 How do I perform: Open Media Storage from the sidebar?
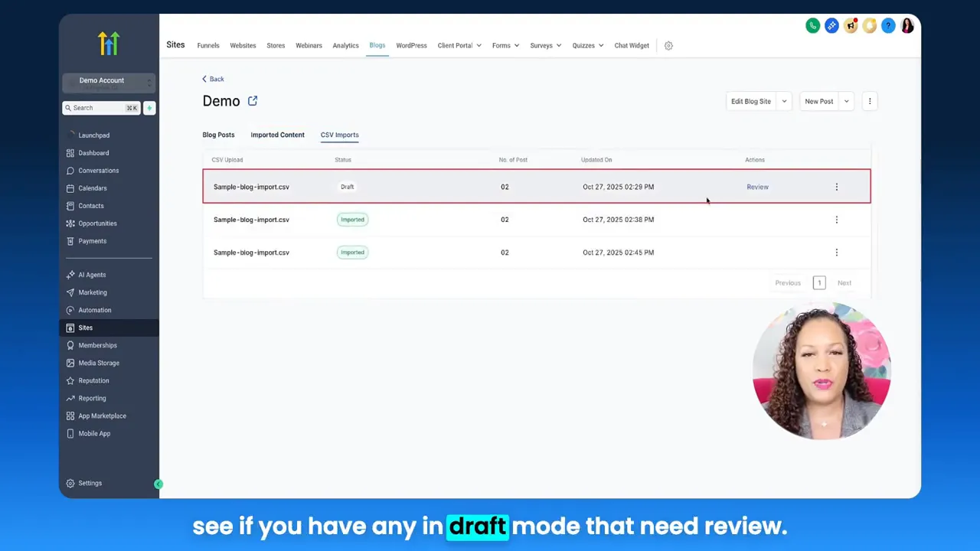pos(99,363)
